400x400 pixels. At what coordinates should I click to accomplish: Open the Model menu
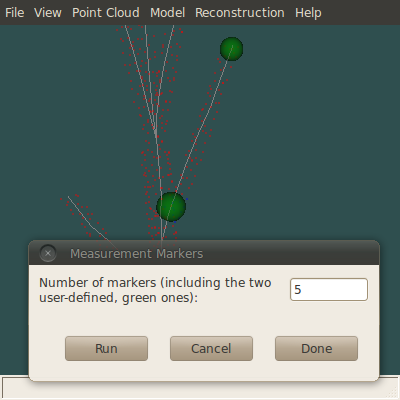[x=167, y=13]
